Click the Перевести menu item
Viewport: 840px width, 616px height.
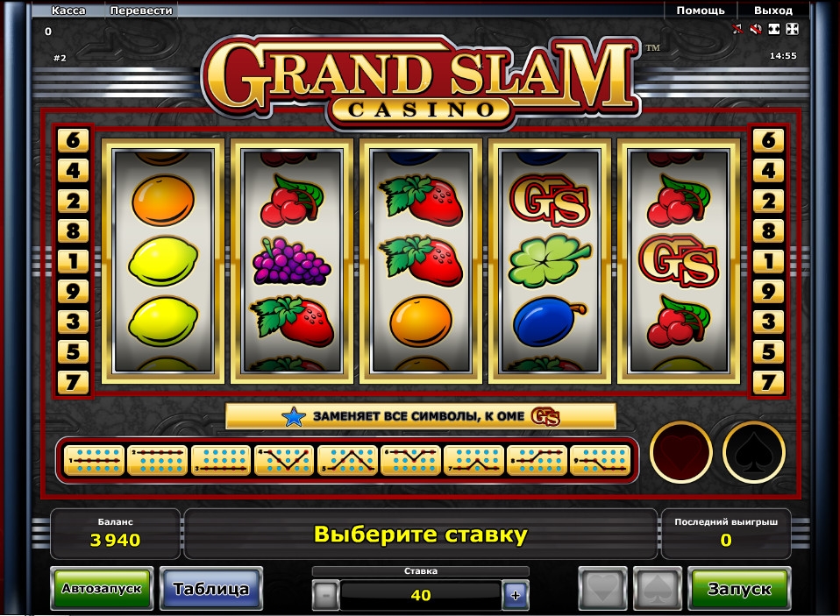[x=141, y=11]
